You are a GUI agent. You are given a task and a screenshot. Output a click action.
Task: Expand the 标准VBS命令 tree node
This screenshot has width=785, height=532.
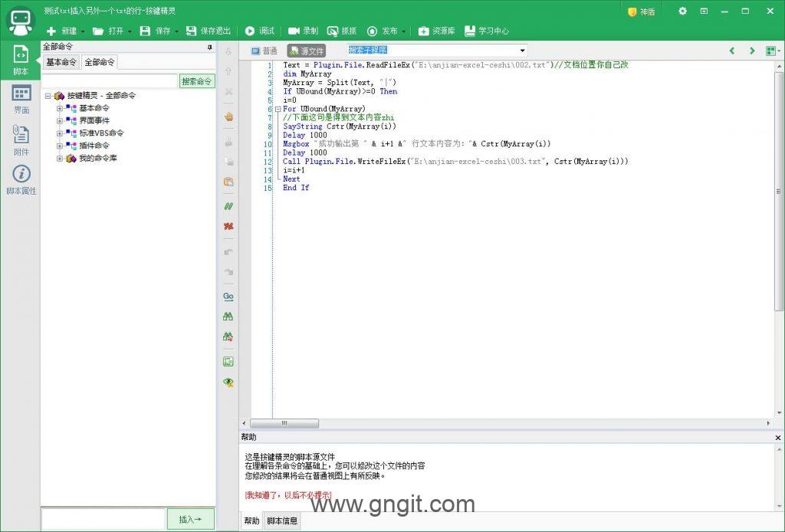(60, 133)
